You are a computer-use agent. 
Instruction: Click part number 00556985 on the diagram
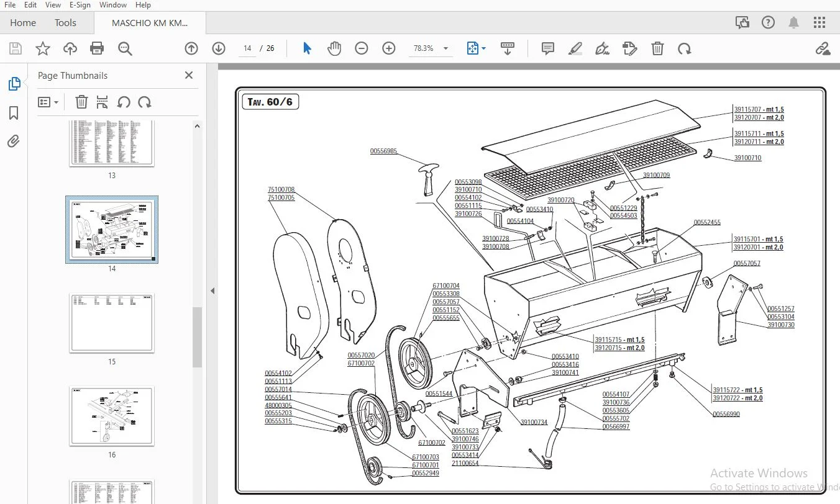(x=383, y=151)
